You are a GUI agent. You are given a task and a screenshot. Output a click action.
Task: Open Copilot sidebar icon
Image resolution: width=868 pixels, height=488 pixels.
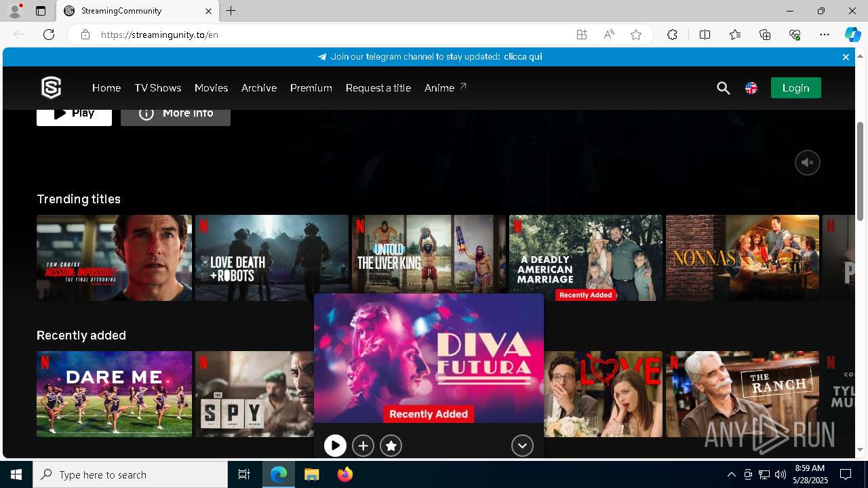852,35
